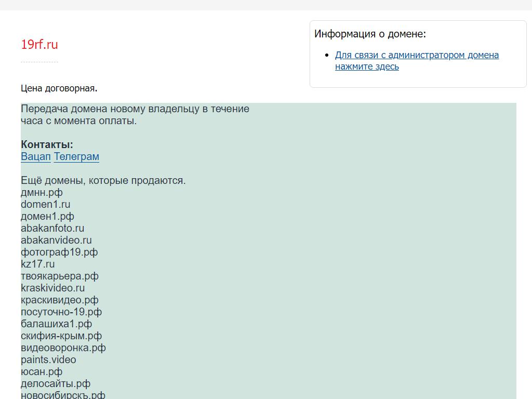532x399 pixels.
Task: Select the делосайты.рф domain entry
Action: (x=56, y=383)
